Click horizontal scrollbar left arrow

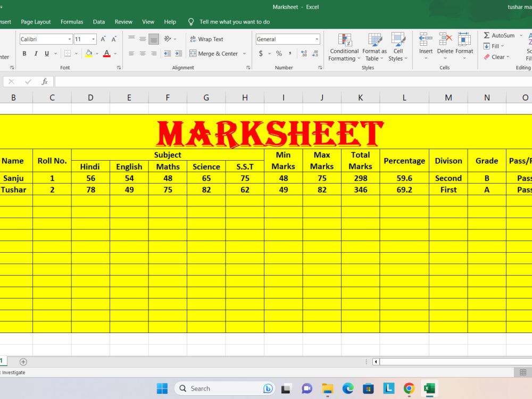[376, 362]
